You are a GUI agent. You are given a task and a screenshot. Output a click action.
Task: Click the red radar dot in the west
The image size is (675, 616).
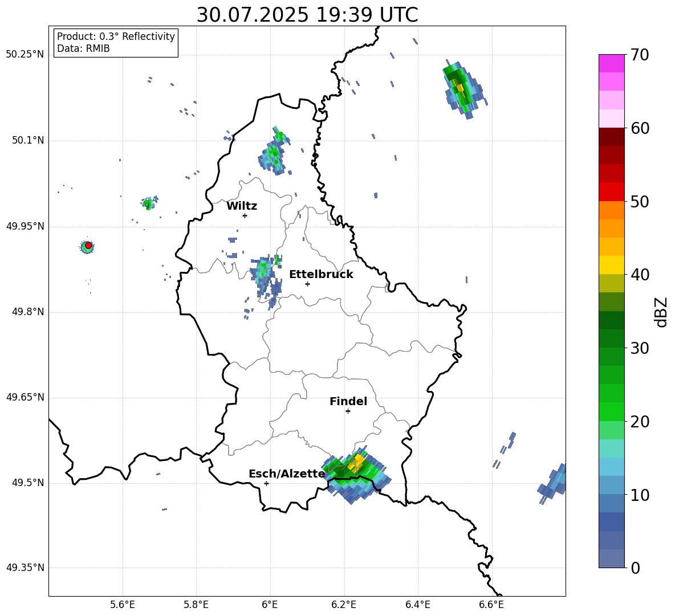tap(88, 245)
